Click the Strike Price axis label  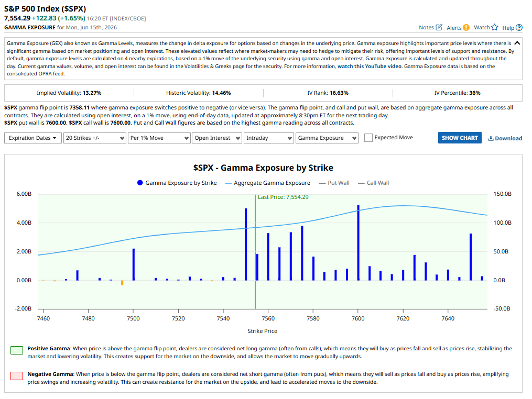[x=262, y=331]
